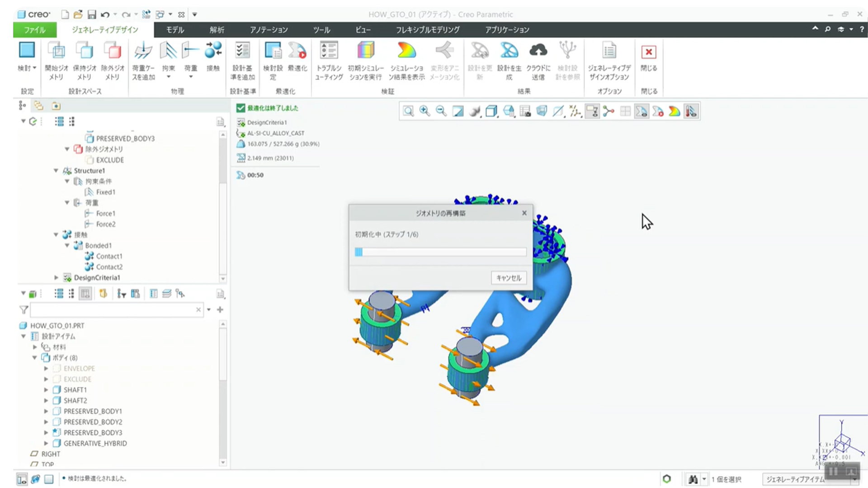Click the クラウドに送信 cloud upload icon
Image resolution: width=868 pixels, height=488 pixels.
tap(538, 51)
